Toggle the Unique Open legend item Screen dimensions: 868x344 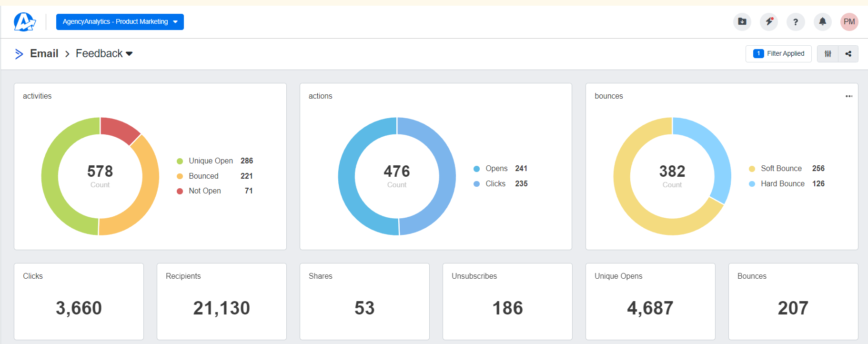click(210, 161)
